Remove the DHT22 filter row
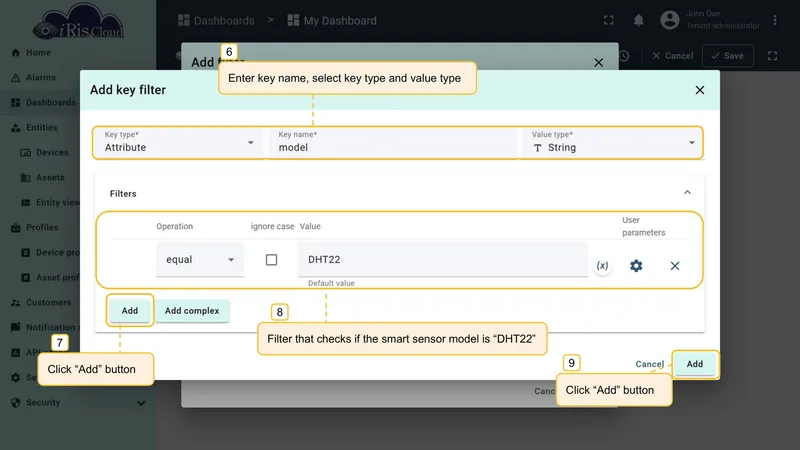 point(674,266)
